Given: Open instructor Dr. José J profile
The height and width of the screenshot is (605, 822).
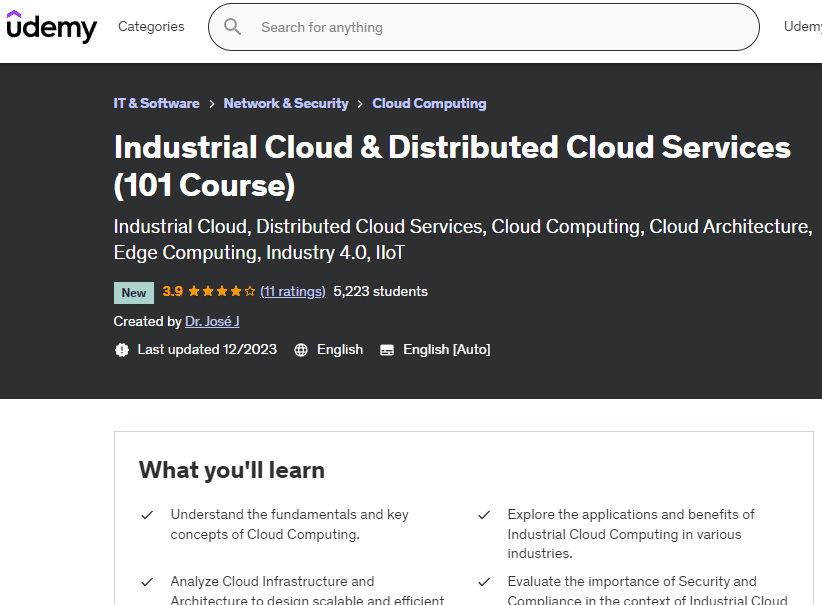Looking at the screenshot, I should coord(212,321).
